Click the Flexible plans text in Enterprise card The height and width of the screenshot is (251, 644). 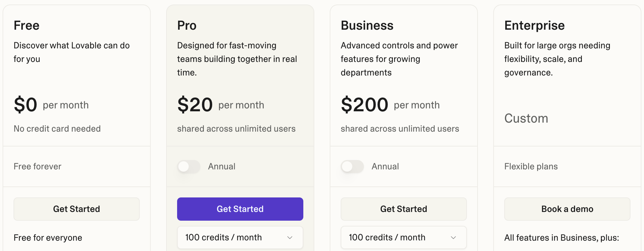click(x=531, y=166)
